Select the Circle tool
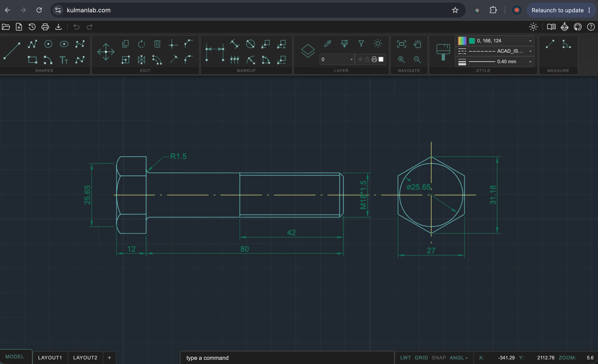 [x=48, y=44]
